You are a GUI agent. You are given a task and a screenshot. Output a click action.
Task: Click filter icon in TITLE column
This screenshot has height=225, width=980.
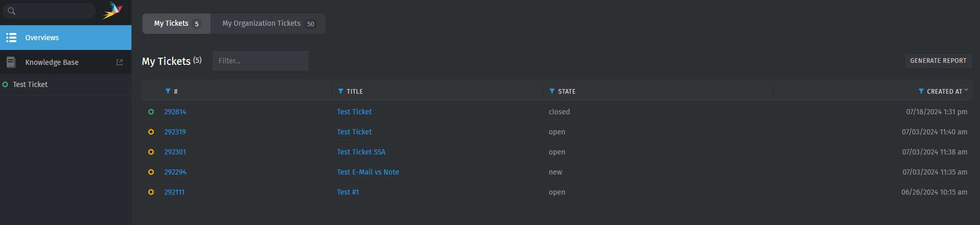click(340, 91)
